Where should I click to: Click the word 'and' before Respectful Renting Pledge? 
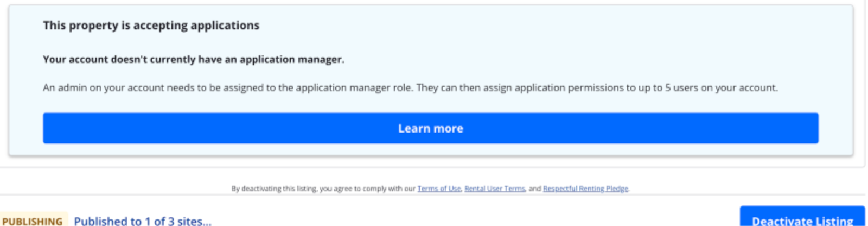(x=534, y=189)
